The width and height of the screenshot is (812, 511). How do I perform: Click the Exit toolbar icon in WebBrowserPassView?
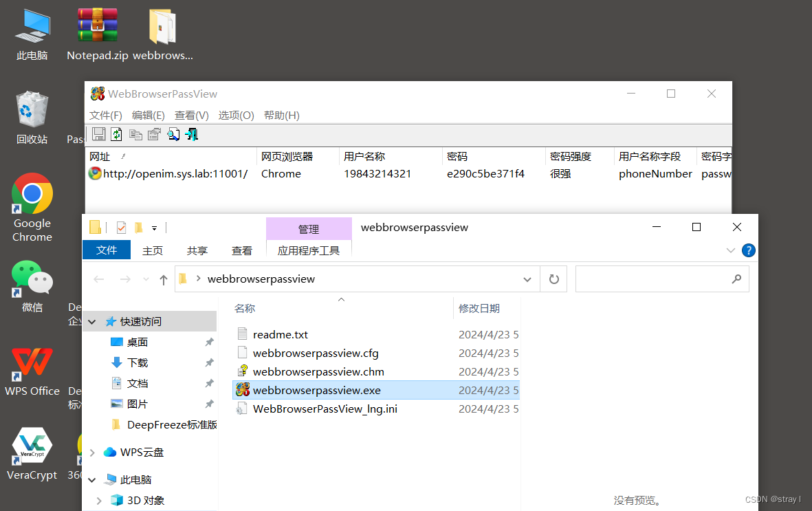[191, 135]
